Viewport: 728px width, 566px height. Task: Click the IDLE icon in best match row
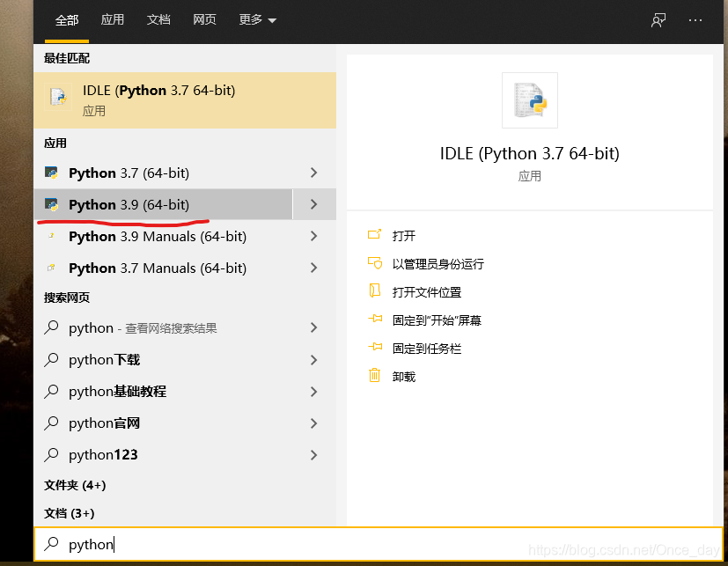pyautogui.click(x=58, y=97)
